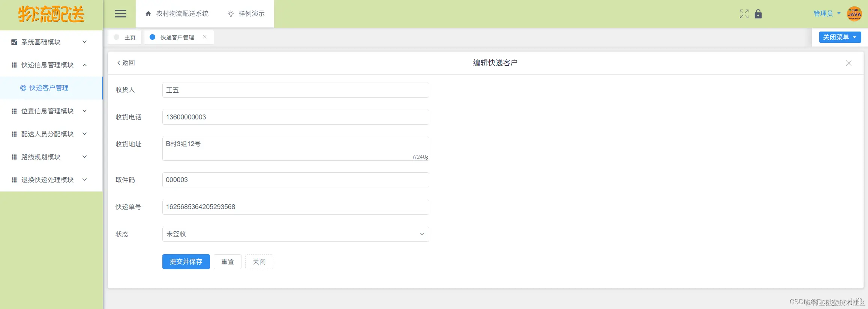868x309 pixels.
Task: Open the 样例演示 top menu
Action: [x=246, y=14]
